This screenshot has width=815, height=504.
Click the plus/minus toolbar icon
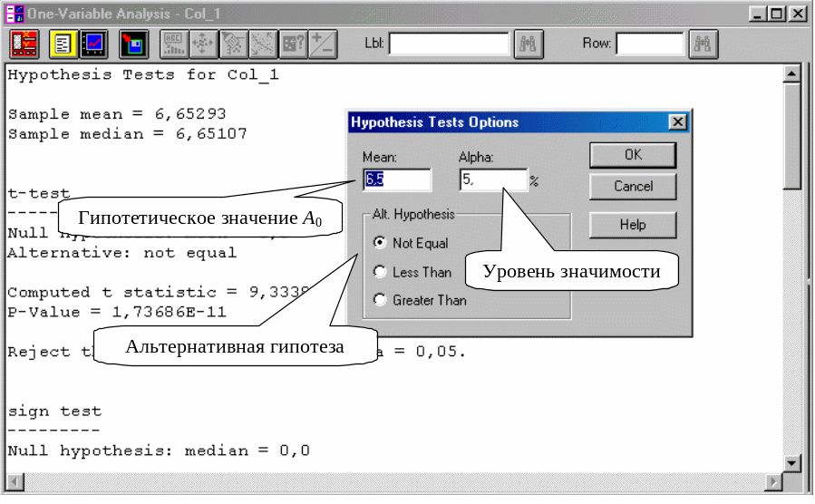322,44
